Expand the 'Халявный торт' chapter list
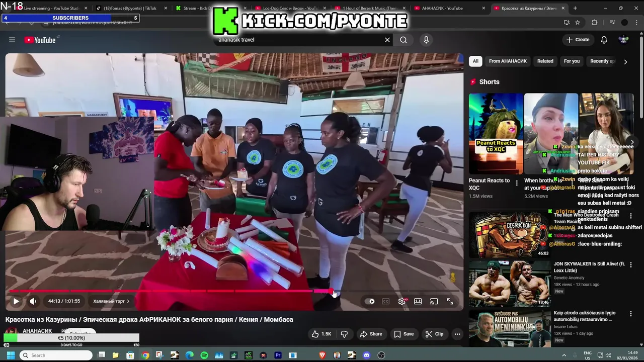The height and width of the screenshot is (362, 644). [x=111, y=301]
